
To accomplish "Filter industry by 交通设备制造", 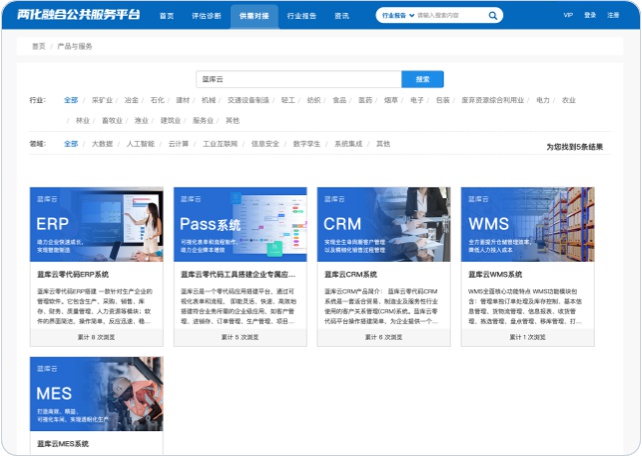I will 248,100.
